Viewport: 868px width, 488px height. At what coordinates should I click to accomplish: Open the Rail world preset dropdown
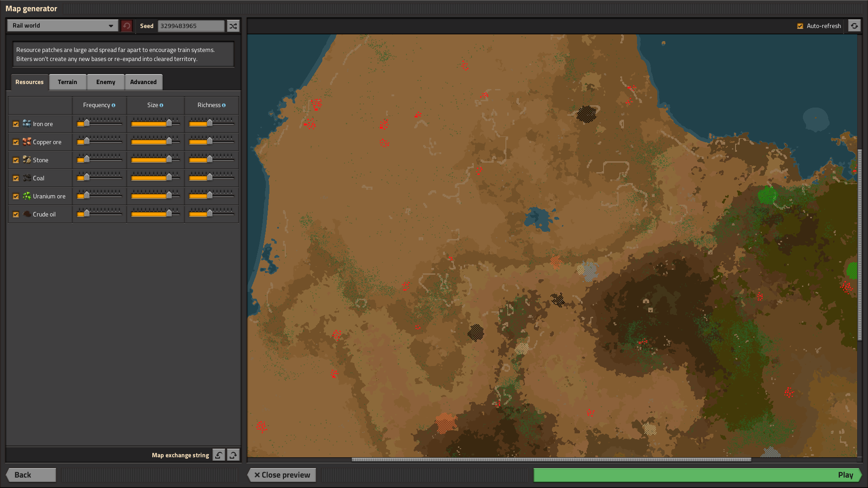tap(63, 26)
